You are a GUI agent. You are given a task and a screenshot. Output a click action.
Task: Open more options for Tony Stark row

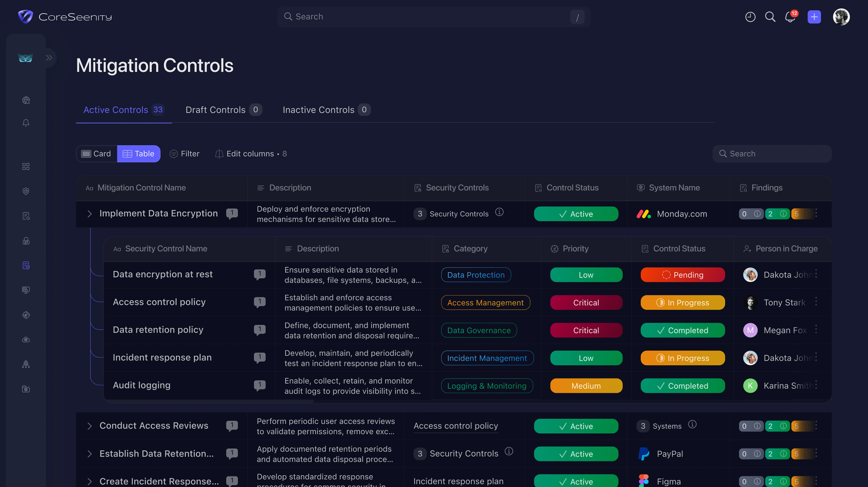(816, 302)
